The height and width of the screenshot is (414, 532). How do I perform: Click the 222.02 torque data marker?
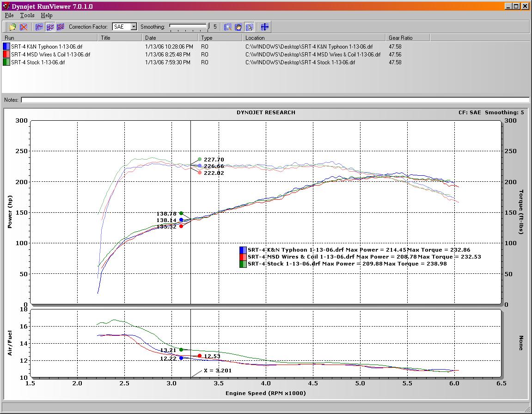200,173
